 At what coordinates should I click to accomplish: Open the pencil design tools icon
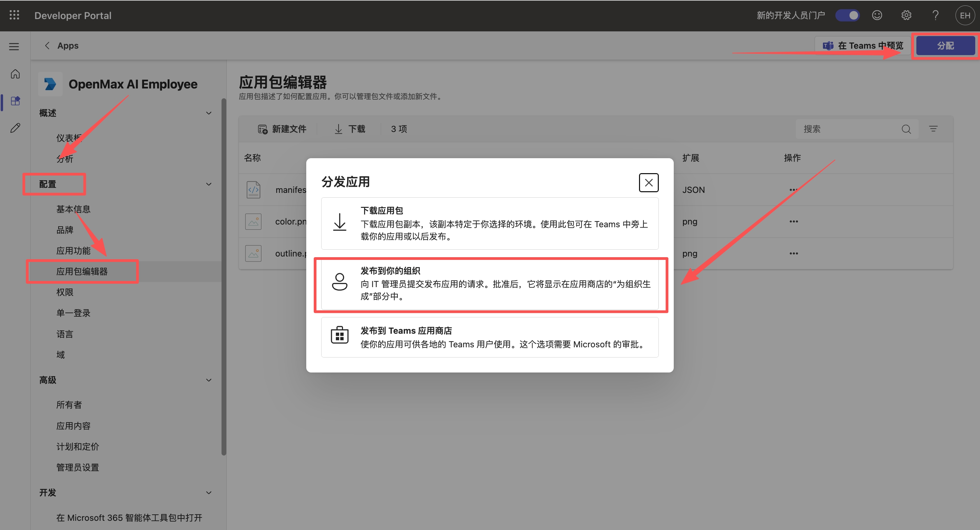click(15, 128)
